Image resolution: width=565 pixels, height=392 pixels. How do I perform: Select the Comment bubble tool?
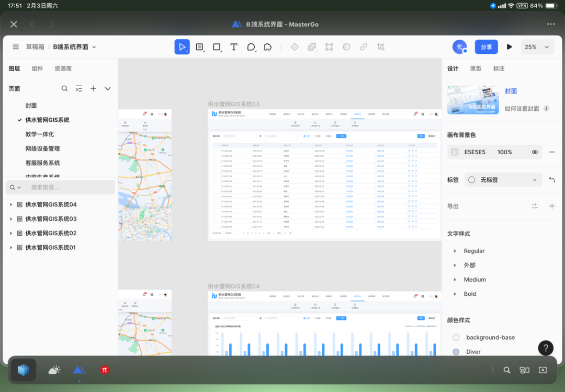point(251,47)
